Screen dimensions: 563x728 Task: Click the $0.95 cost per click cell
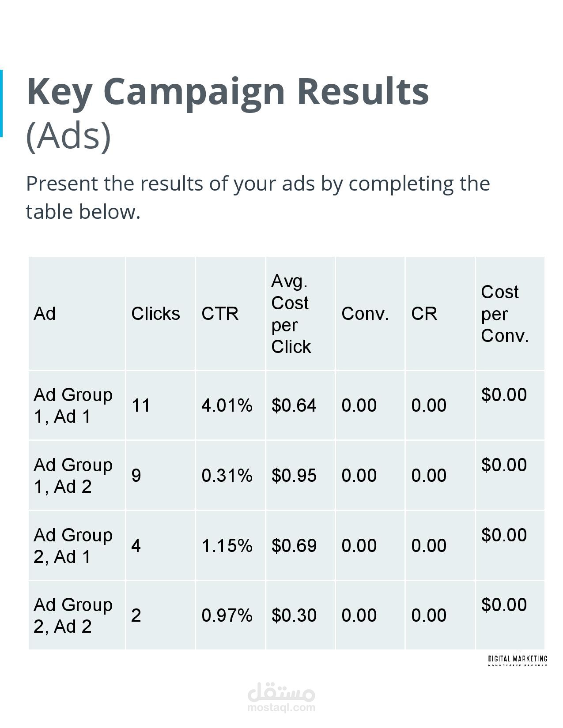point(294,475)
